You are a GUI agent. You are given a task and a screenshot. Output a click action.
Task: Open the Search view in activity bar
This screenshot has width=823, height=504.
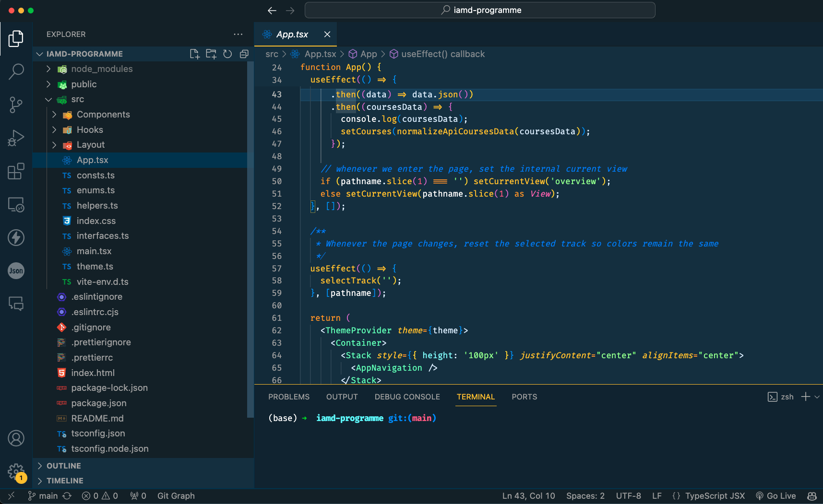[16, 71]
